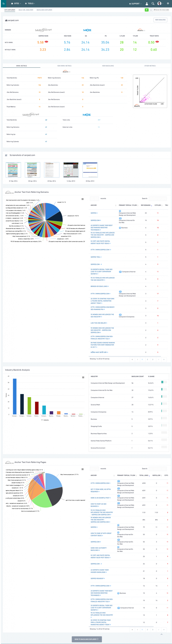Screen dimensions: 172x644
Task: Click the search magnifier icon in header
Action: [153, 3]
